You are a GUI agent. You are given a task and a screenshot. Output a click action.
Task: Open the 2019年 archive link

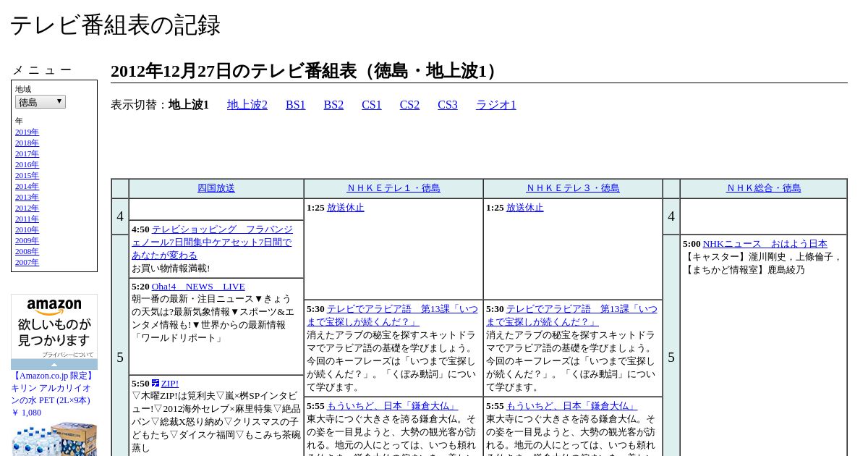point(27,132)
